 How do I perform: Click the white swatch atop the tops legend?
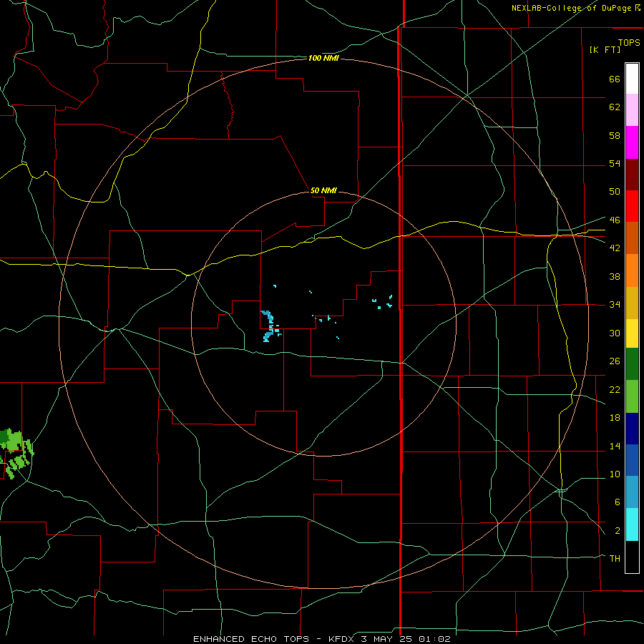[632, 79]
